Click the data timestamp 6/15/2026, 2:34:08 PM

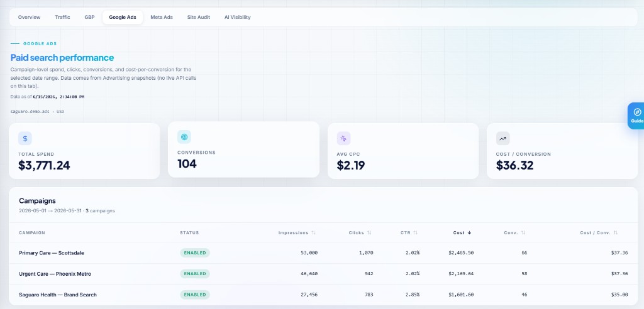tap(58, 97)
